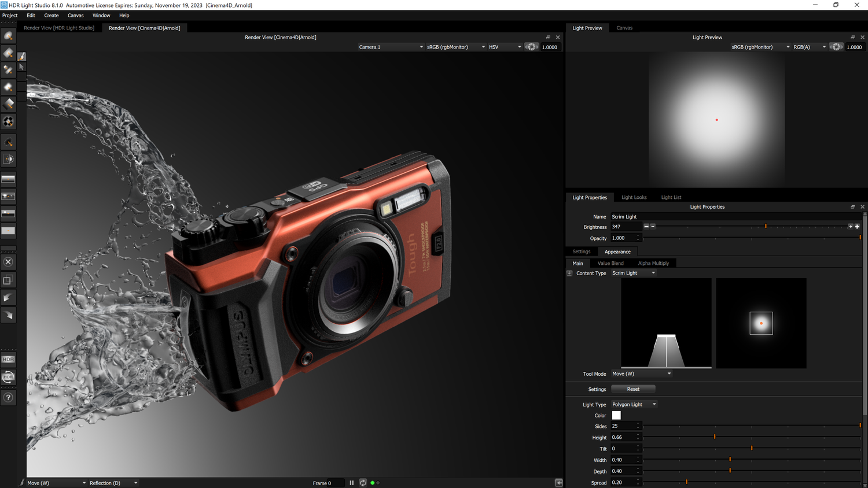This screenshot has height=488, width=868.
Task: Click the white Color swatch for the light
Action: [616, 415]
